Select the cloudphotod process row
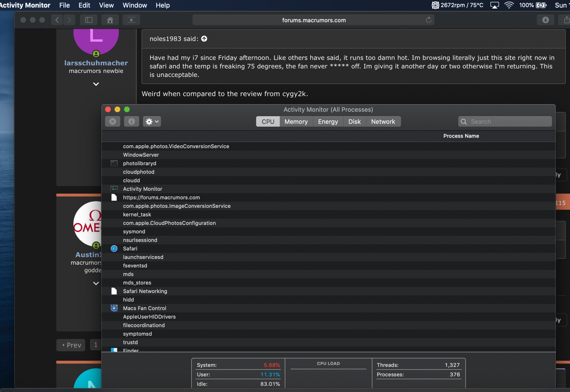This screenshot has width=570, height=392. point(328,172)
